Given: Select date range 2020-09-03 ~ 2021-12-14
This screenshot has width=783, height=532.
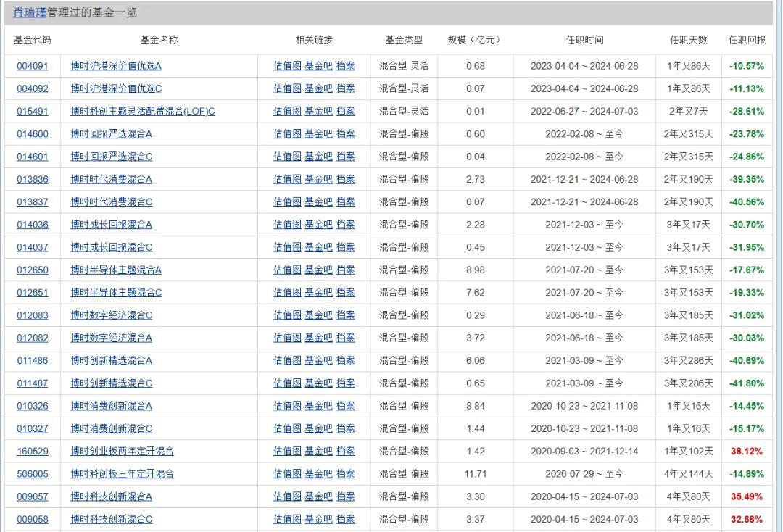Looking at the screenshot, I should click(585, 452).
